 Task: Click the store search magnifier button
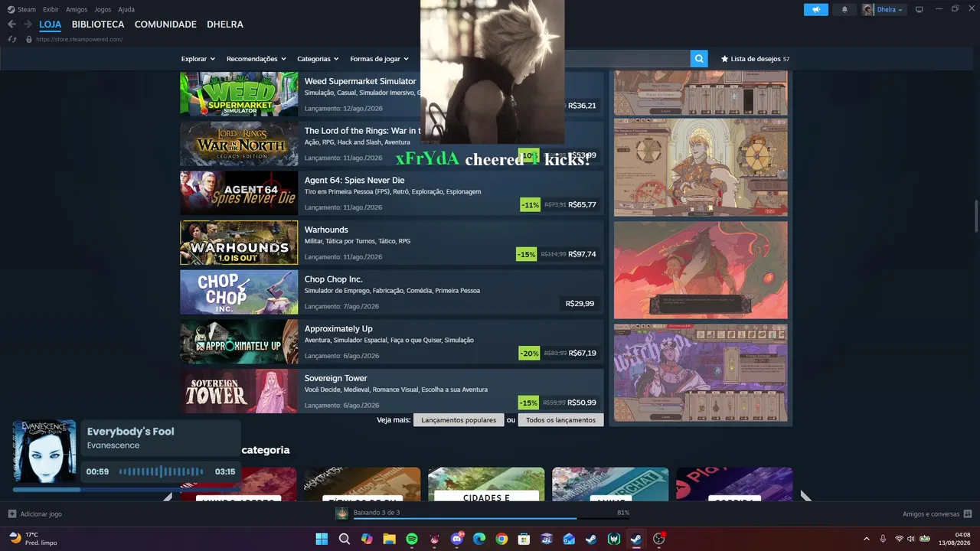click(698, 59)
